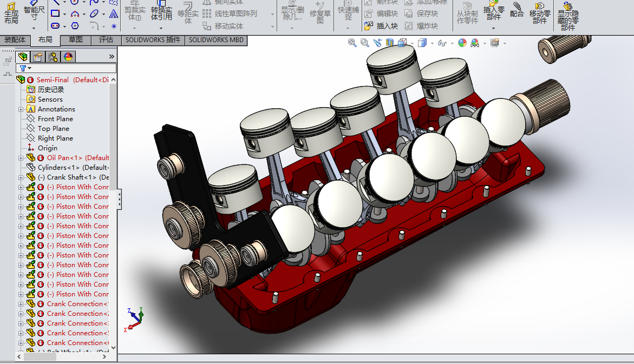This screenshot has height=364, width=634.
Task: Click the Previous View icon
Action: pos(378,43)
